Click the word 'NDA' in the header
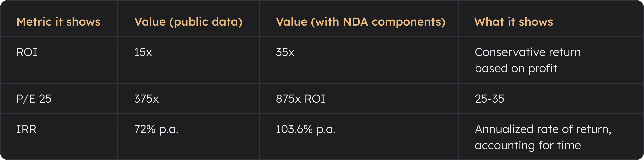 click(355, 22)
